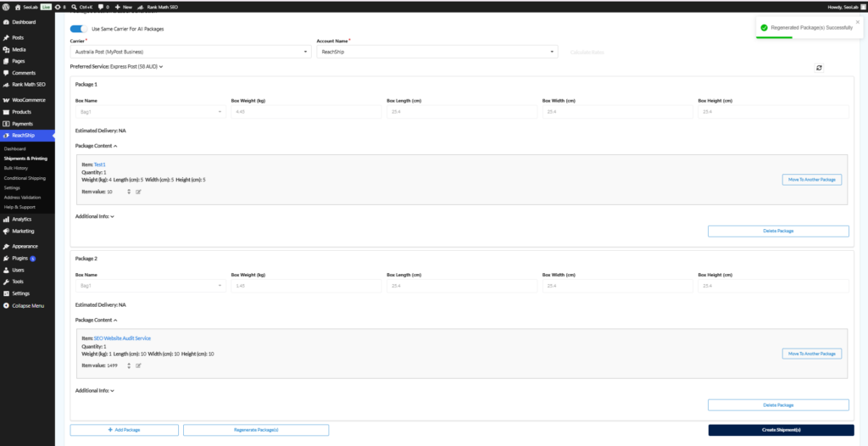Click the WordPress logo icon in admin bar
868x446 pixels.
(x=6, y=7)
